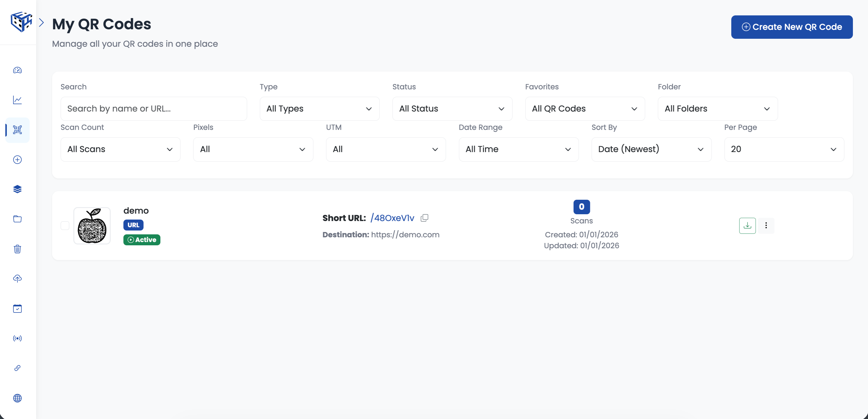Viewport: 868px width, 419px height.
Task: Click the globe icon in sidebar
Action: point(17,398)
